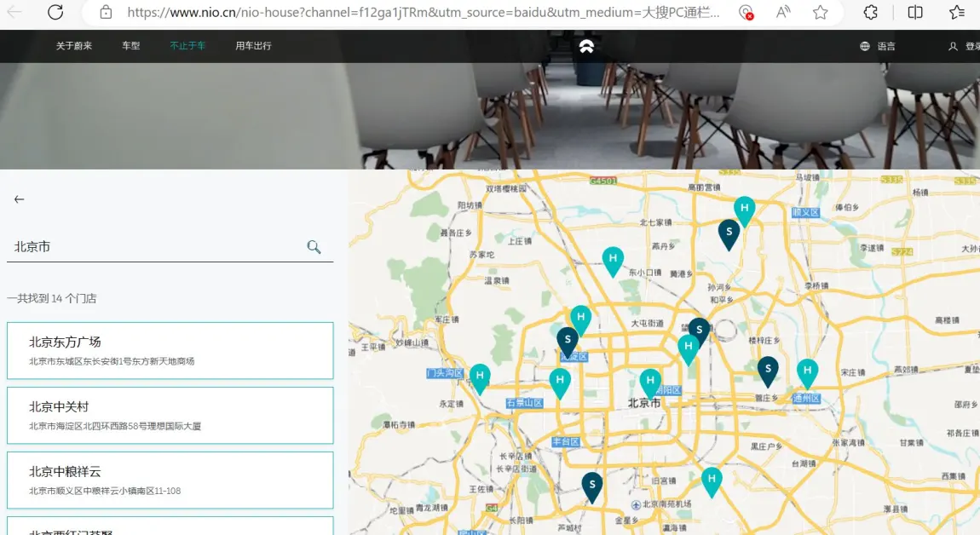Open the 北京中关村 store card
Viewport: 980px width, 535px height.
point(170,416)
